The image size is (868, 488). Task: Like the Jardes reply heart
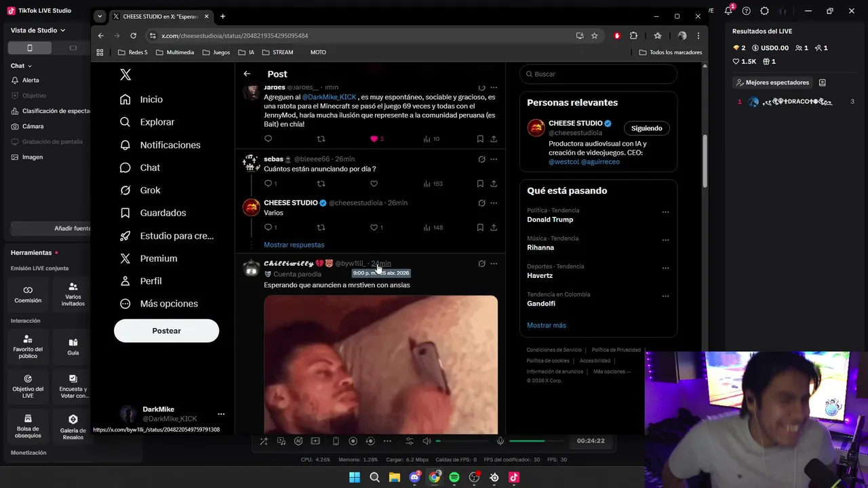(374, 139)
